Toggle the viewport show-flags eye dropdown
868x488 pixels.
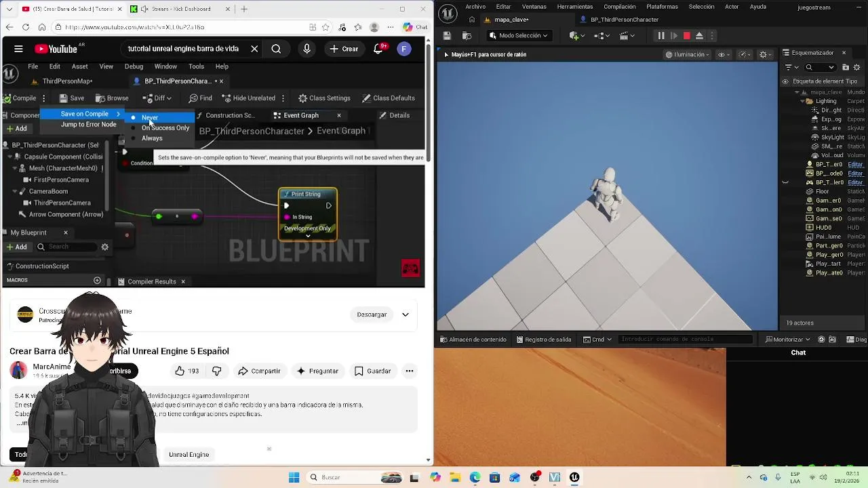click(724, 54)
